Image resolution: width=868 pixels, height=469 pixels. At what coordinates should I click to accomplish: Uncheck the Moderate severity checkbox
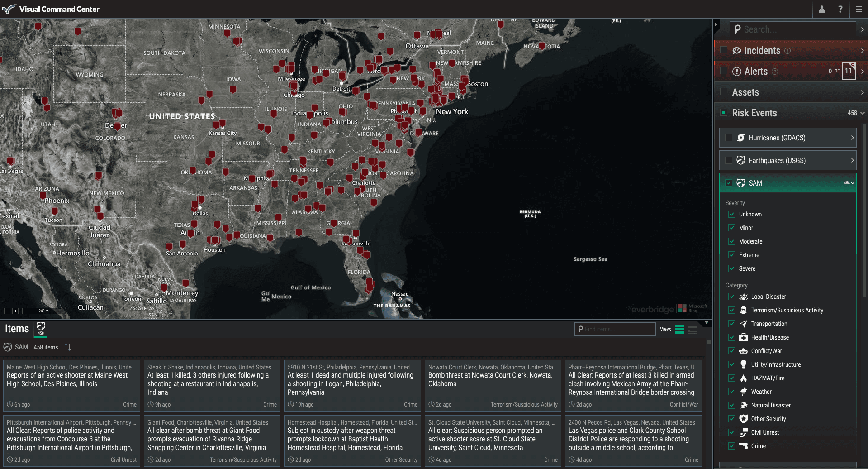click(732, 241)
